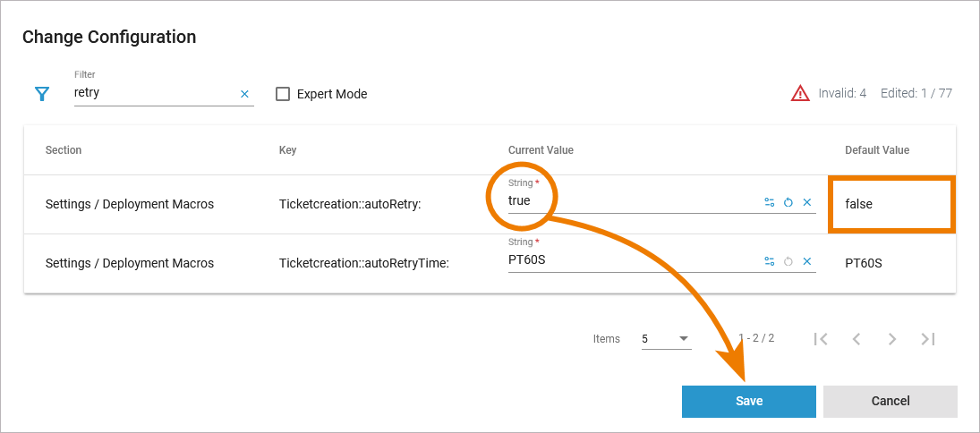This screenshot has width=980, height=433.
Task: Reset autoRetry value to default
Action: coord(788,202)
